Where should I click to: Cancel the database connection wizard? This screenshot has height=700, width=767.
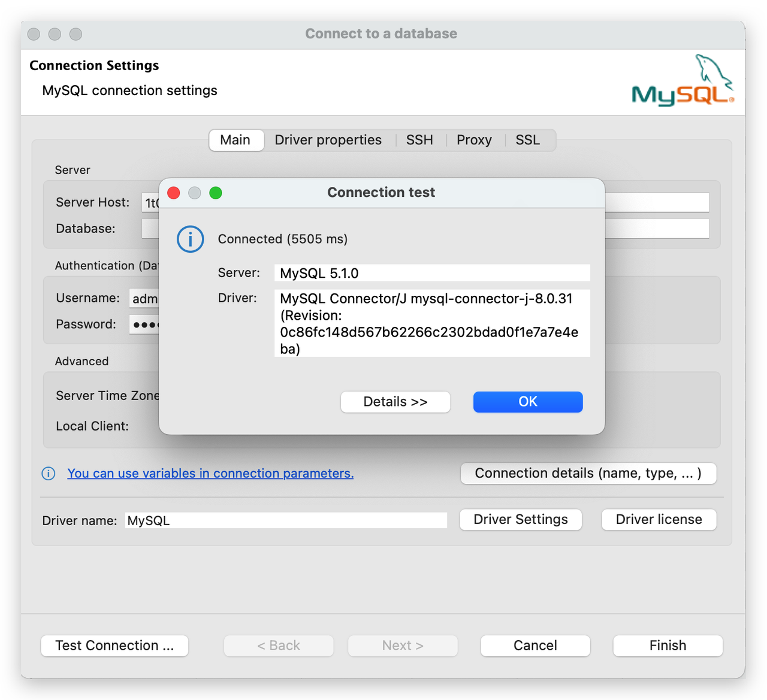[x=535, y=646]
